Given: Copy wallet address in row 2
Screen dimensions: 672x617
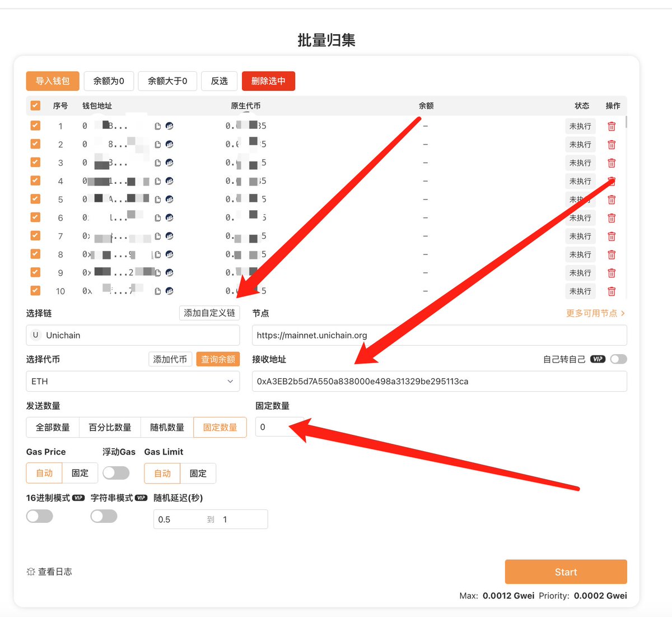Looking at the screenshot, I should (158, 145).
